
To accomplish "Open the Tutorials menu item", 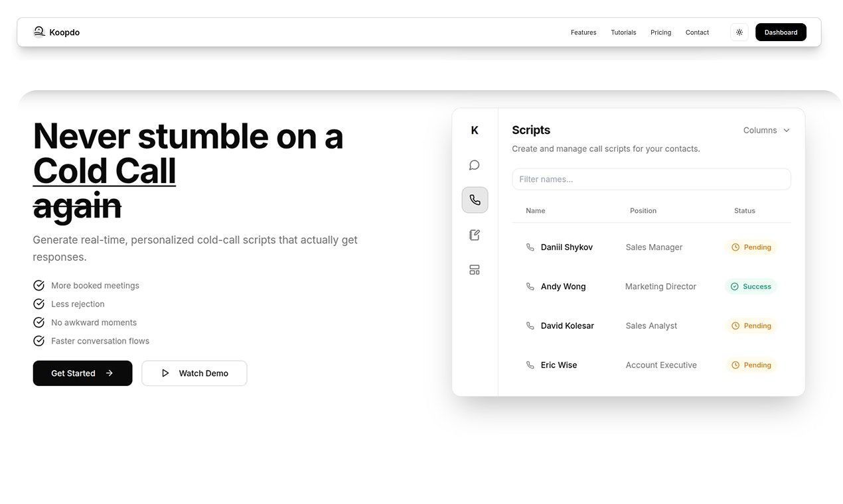I will pyautogui.click(x=623, y=32).
